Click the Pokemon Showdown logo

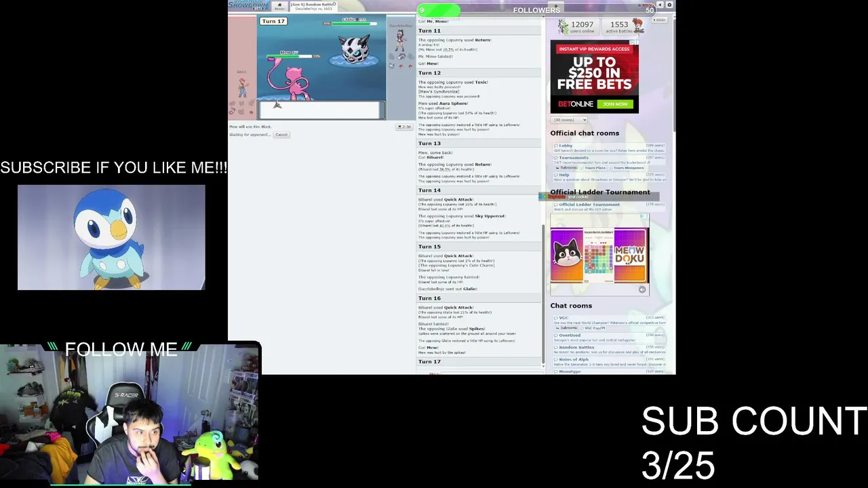[249, 5]
